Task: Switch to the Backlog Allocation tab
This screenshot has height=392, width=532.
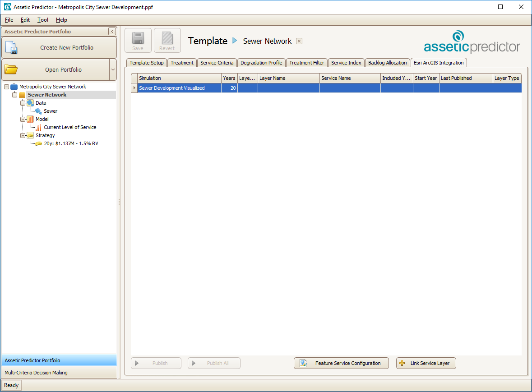Action: (388, 63)
